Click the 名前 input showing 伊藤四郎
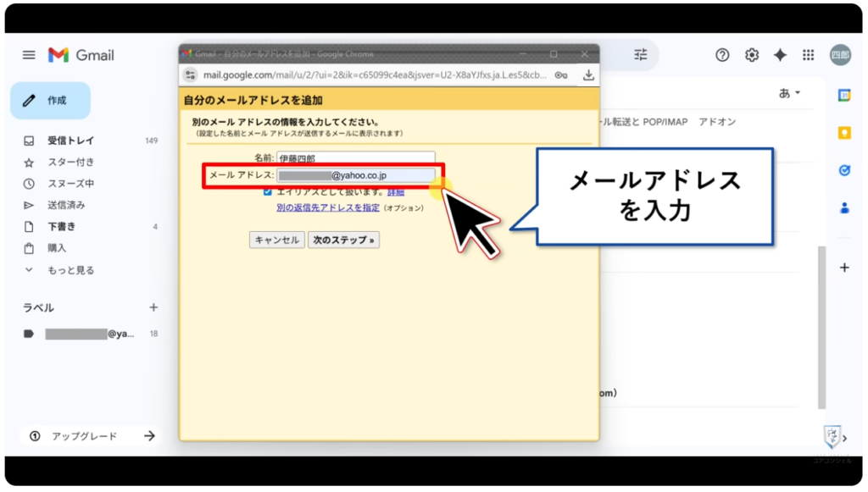The height and width of the screenshot is (492, 868). pos(356,157)
